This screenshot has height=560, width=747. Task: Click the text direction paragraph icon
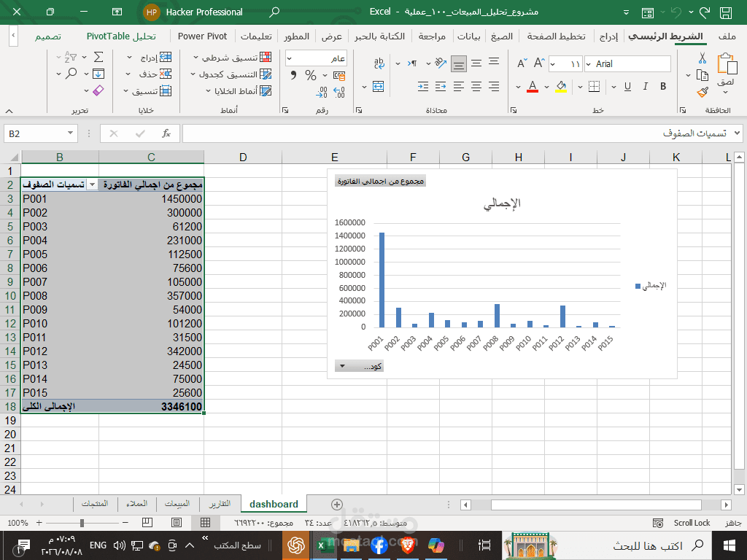click(412, 63)
